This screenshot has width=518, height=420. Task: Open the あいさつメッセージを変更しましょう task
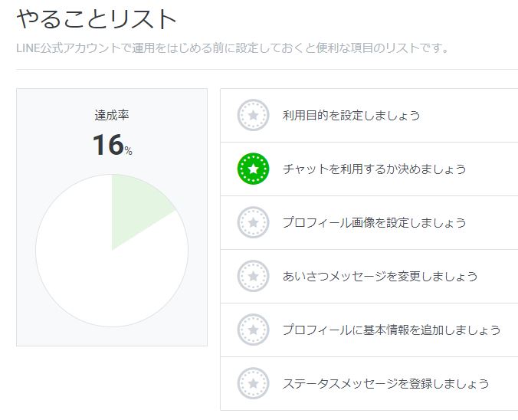(380, 276)
